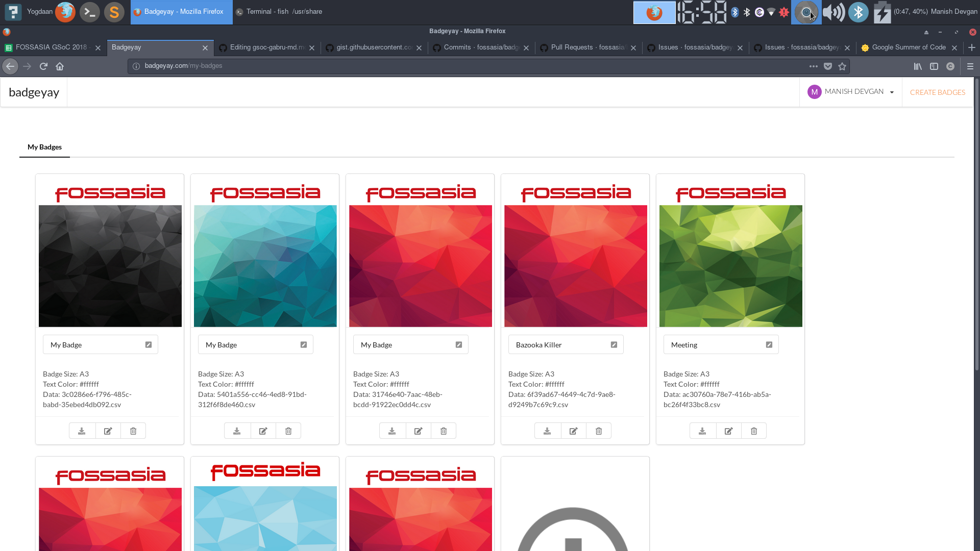Open the volume control in system tray
Viewport: 980px width, 551px height.
(834, 12)
